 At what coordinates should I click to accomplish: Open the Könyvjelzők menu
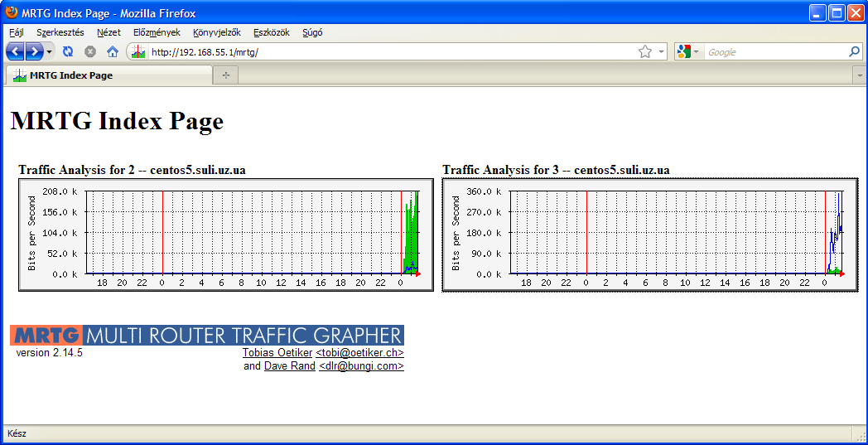216,32
